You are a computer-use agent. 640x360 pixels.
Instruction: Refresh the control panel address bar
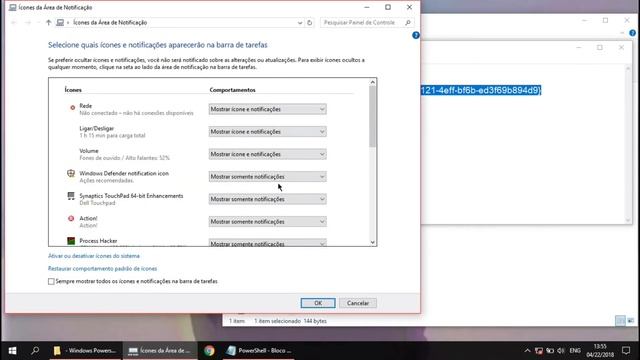coord(309,23)
